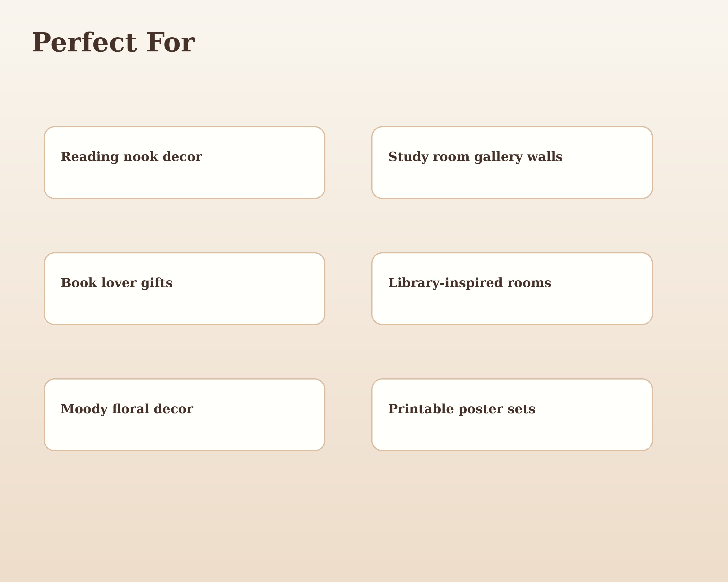Screen dimensions: 728x582
Task: Click the word 'For' in the title
Action: [x=171, y=42]
